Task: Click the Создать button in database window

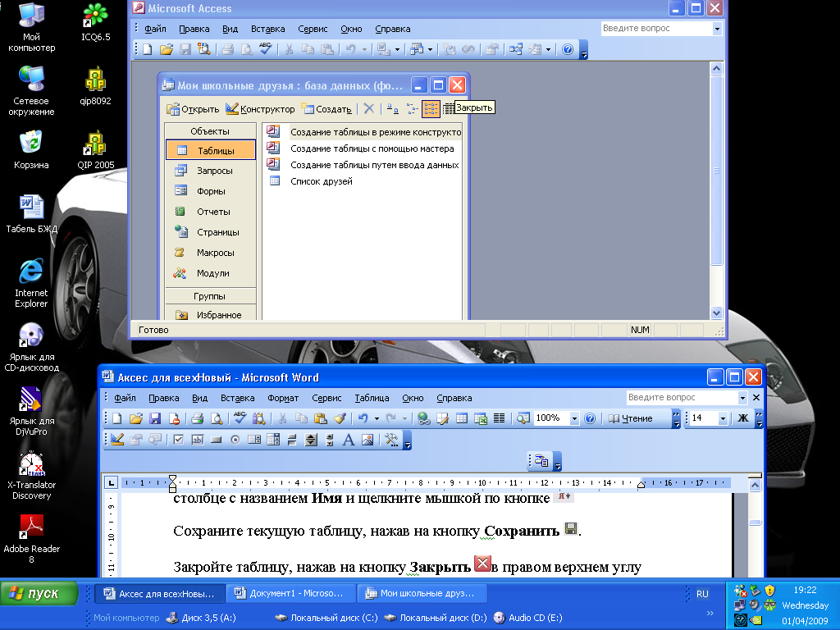Action: 326,109
